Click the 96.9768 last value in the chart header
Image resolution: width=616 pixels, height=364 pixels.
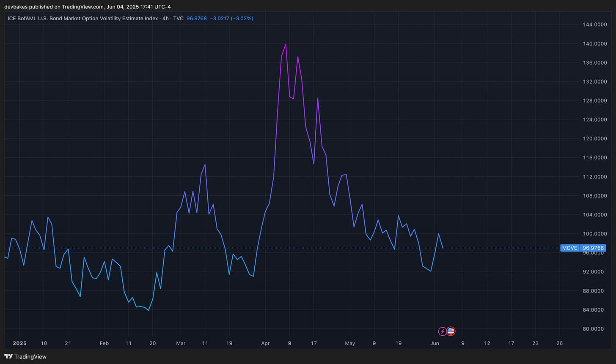196,19
